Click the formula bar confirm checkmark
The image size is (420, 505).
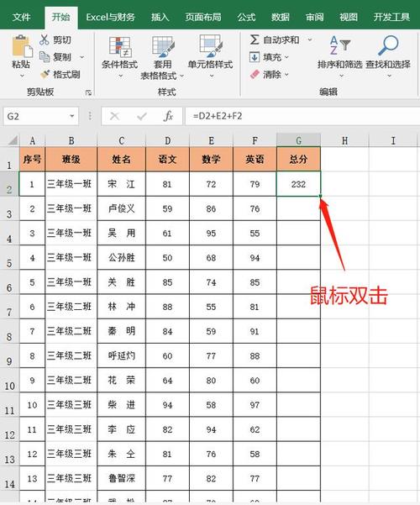tap(142, 116)
